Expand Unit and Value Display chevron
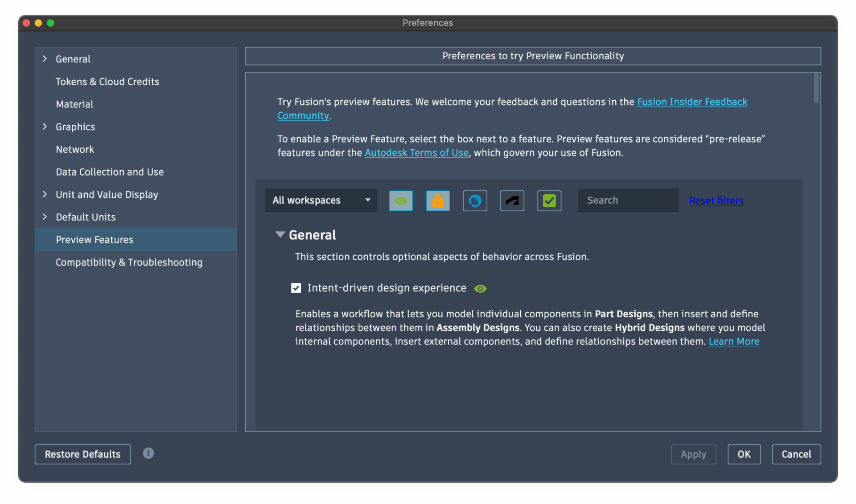Viewport: 856px width, 504px height. coord(45,194)
